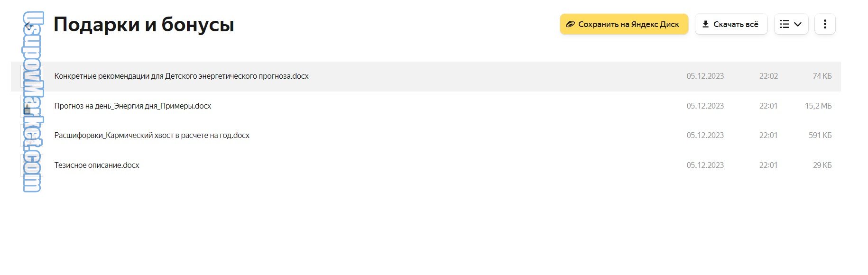Select file 'Конкретные рекомендации для Детского энергетического прогноза.docx'
This screenshot has height=275, width=868.
pyautogui.click(x=181, y=76)
